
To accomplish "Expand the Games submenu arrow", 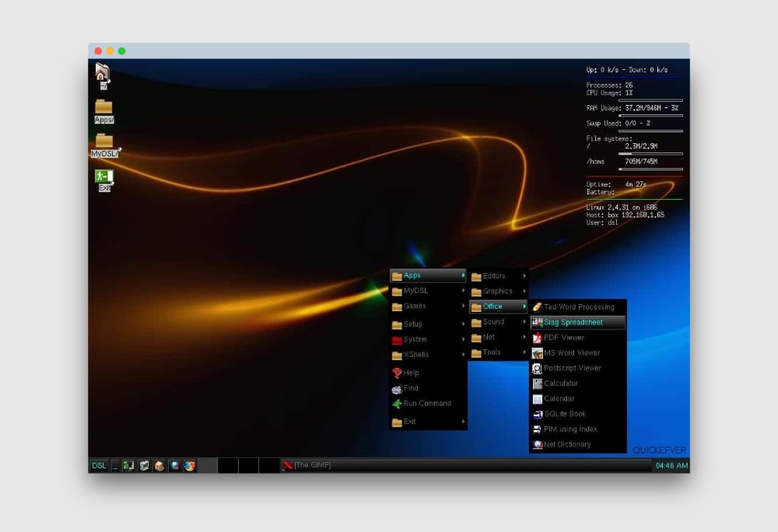I will coord(464,306).
